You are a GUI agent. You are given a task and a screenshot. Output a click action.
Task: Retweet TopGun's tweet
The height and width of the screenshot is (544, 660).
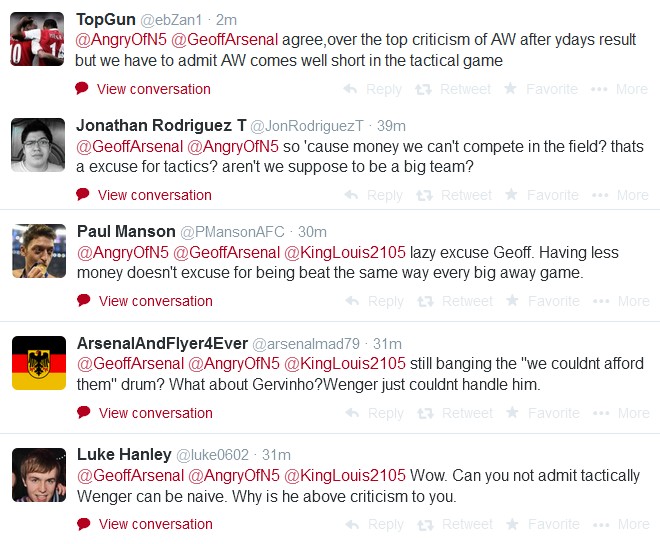pos(453,89)
